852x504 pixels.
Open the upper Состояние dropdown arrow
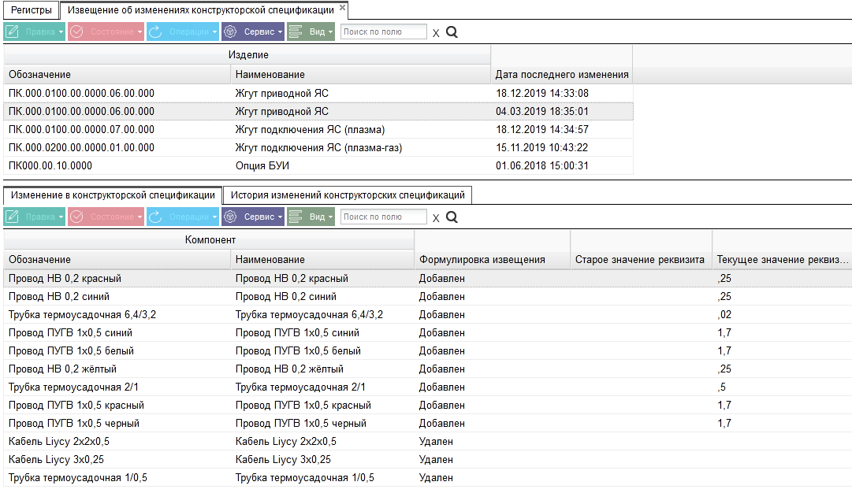(140, 32)
